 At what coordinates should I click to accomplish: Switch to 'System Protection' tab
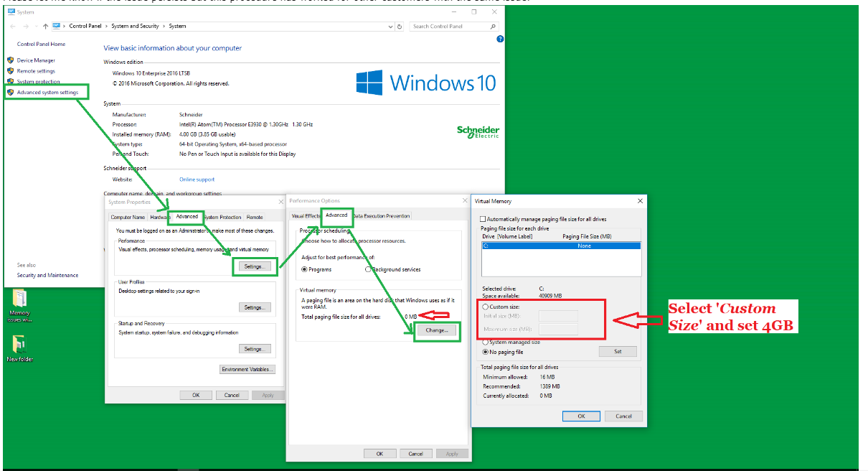[223, 217]
